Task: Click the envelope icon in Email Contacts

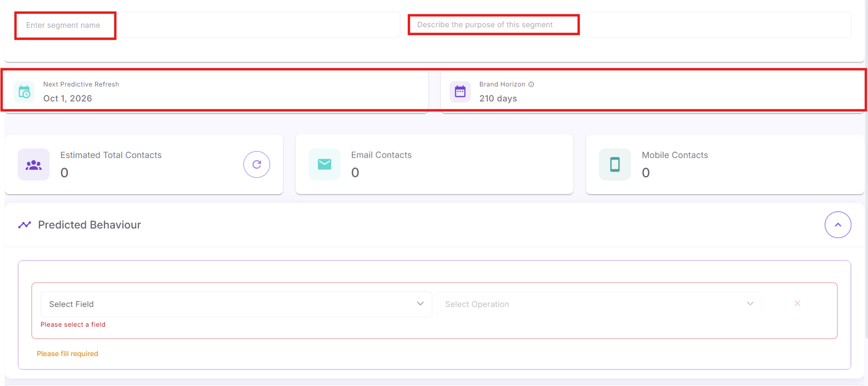Action: 325,164
